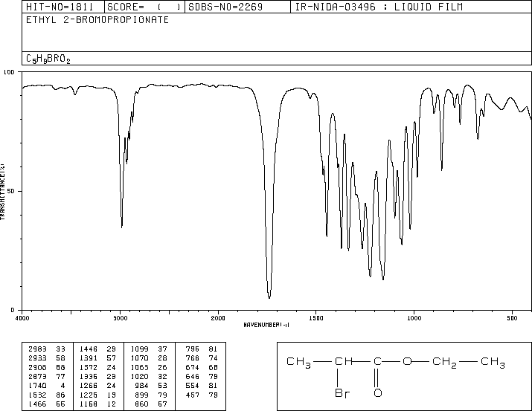Select the 766 peak entry in the table
The width and height of the screenshot is (532, 411).
click(202, 358)
